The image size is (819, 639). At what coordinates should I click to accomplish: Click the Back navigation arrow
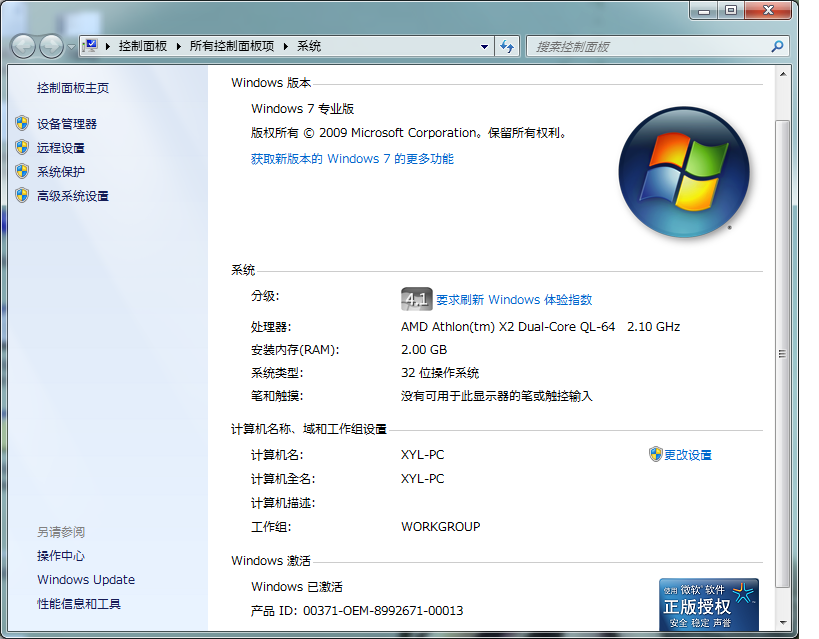click(x=23, y=47)
